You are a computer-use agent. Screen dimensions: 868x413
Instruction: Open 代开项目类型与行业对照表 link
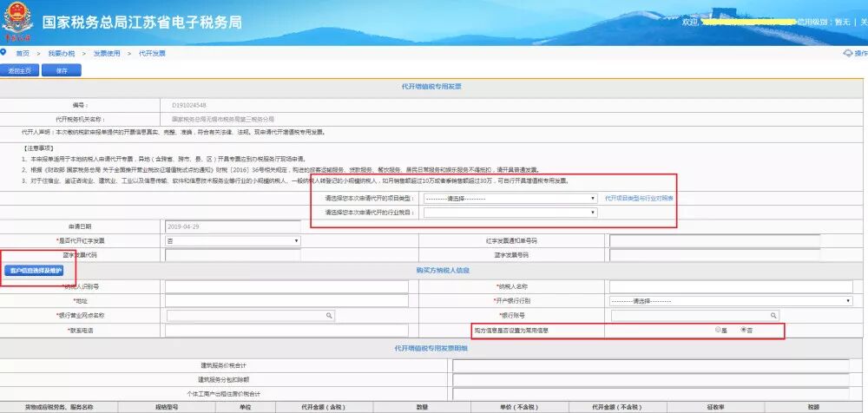[x=640, y=198]
